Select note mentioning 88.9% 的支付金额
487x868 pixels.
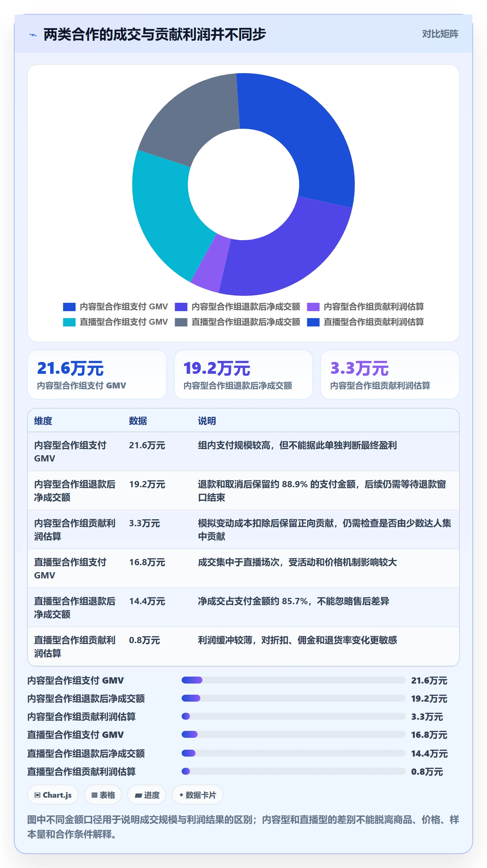(x=322, y=491)
